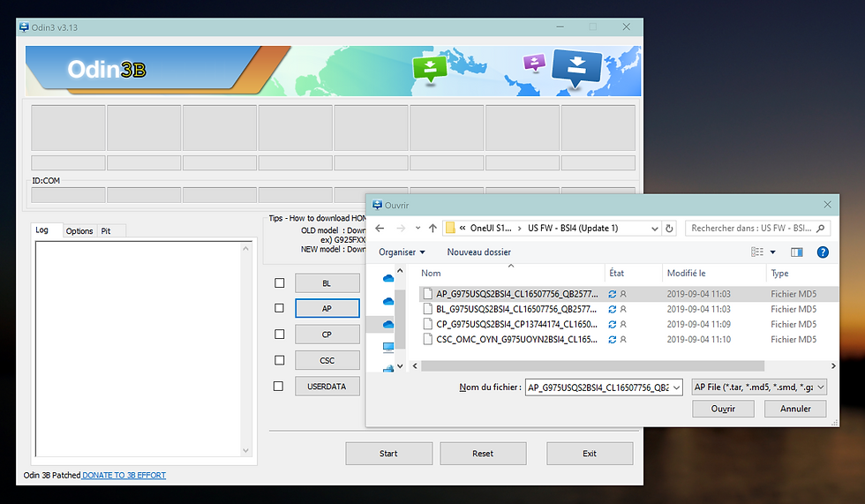
Task: Click the USERDATA file button
Action: [327, 386]
